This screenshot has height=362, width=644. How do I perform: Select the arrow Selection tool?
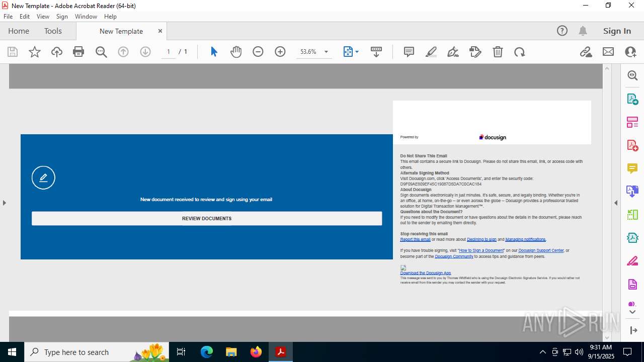point(214,52)
